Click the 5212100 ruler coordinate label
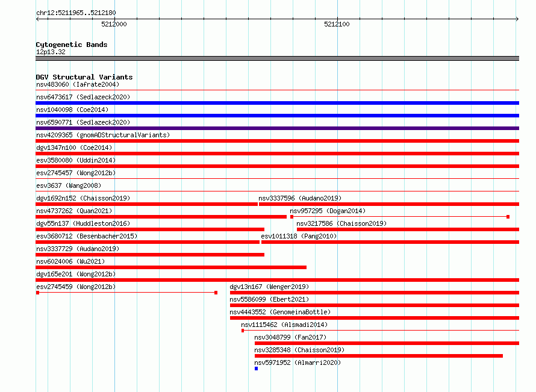Screen dimensions: 536x392 point(337,24)
